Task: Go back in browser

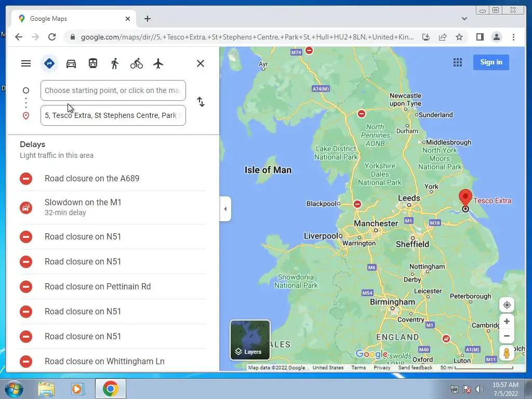Action: point(19,37)
